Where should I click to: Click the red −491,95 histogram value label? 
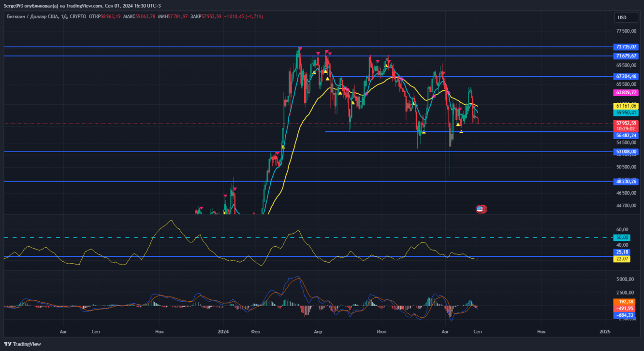pyautogui.click(x=624, y=309)
